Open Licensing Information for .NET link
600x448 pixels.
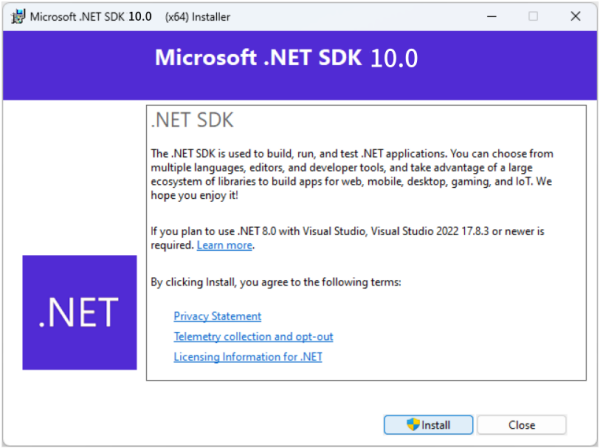248,357
